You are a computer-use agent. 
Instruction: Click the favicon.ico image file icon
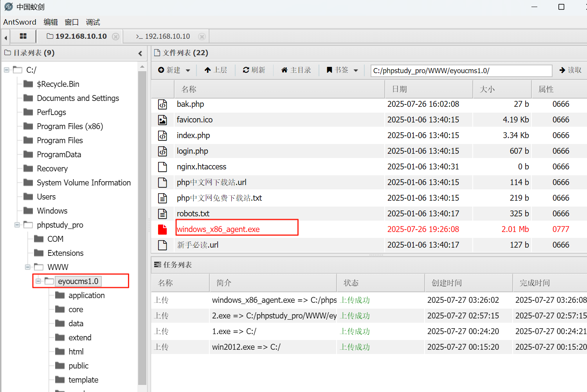[x=162, y=120]
